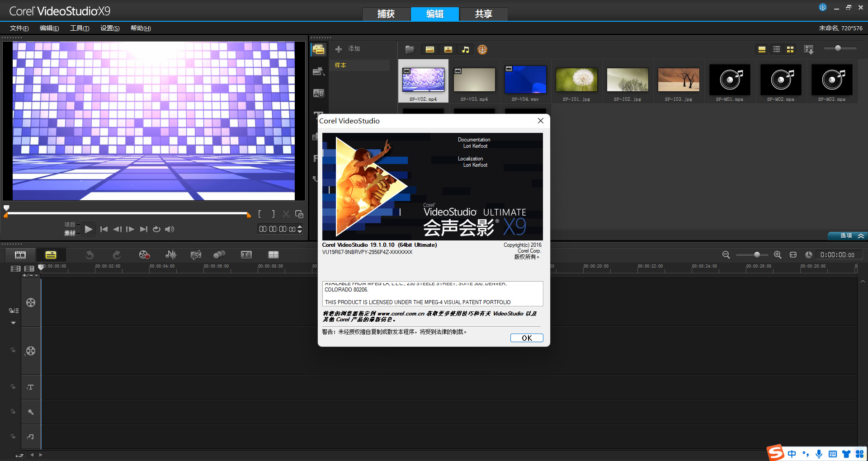Viewport: 868px width, 461px height.
Task: Enlarge the preview window icon
Action: click(299, 214)
